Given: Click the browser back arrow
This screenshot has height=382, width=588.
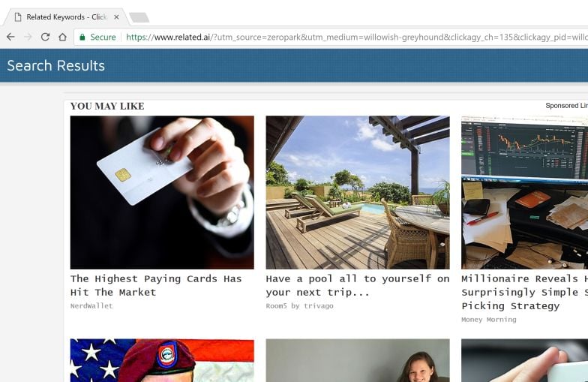Looking at the screenshot, I should point(10,37).
